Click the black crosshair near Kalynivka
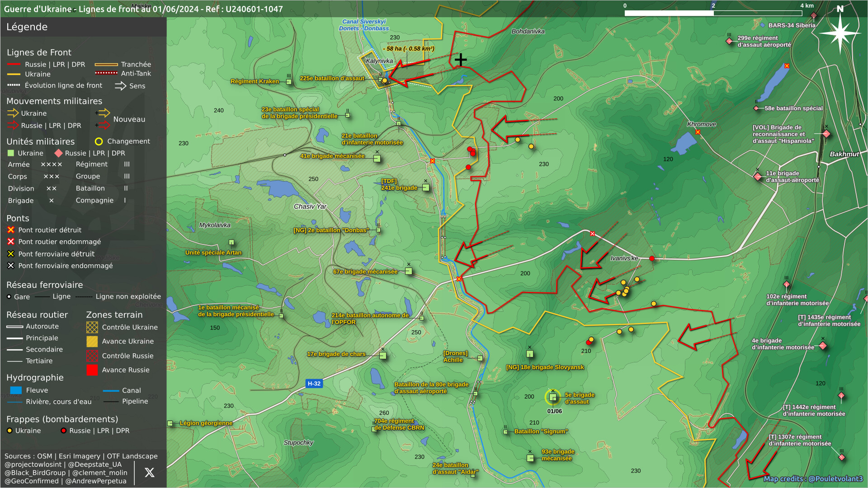The width and height of the screenshot is (868, 488). 461,60
